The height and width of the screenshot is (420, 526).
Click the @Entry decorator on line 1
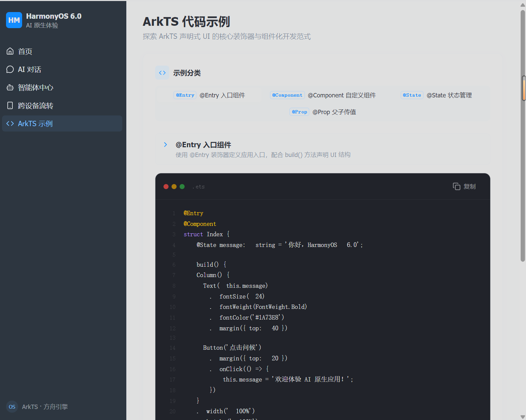coord(193,213)
